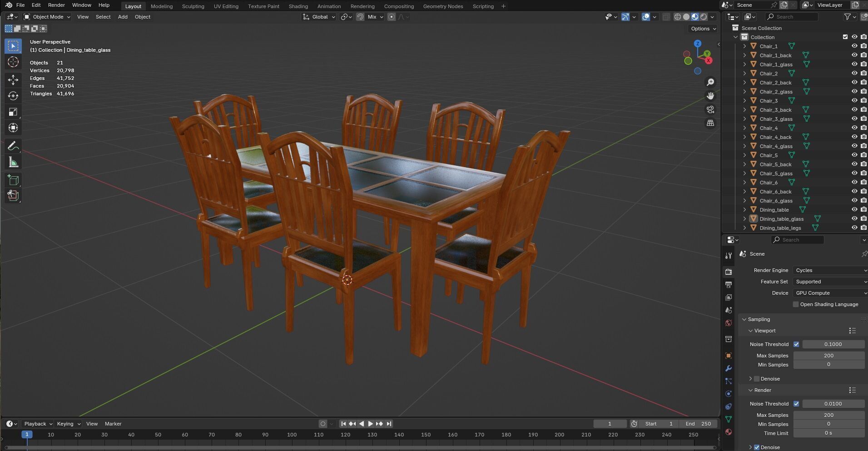
Task: Enable Open Shading Language checkbox
Action: click(796, 304)
